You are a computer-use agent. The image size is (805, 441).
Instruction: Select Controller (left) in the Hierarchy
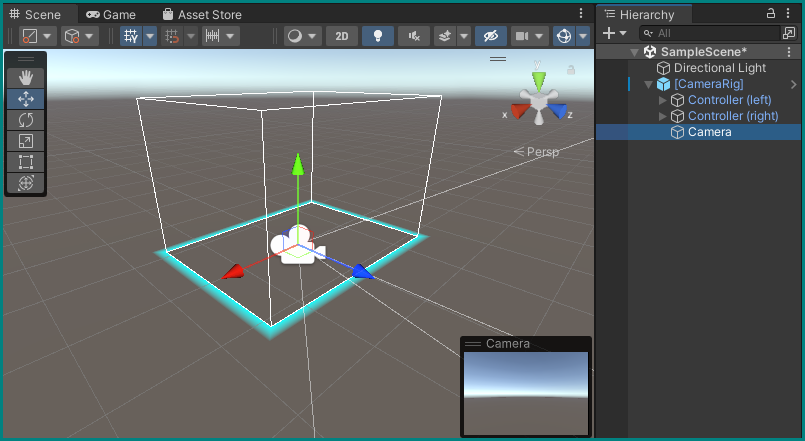click(730, 100)
